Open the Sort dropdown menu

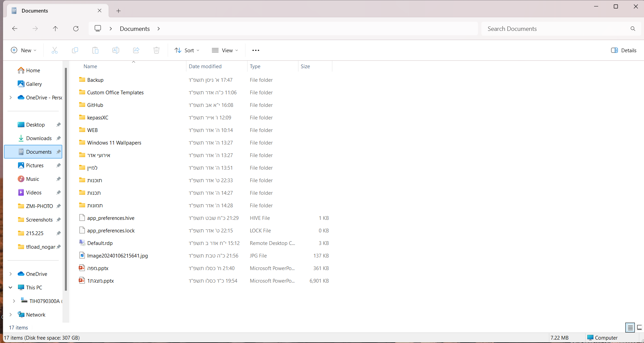point(187,50)
